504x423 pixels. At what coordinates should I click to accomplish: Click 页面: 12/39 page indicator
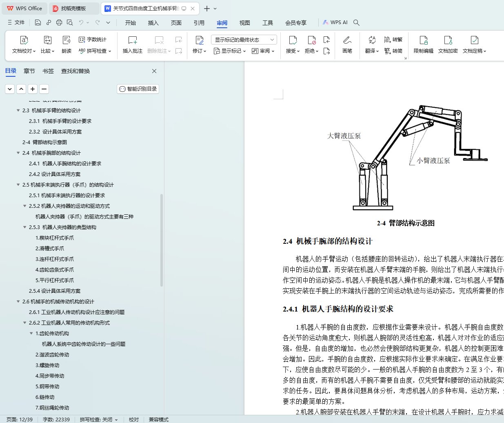[x=20, y=419]
